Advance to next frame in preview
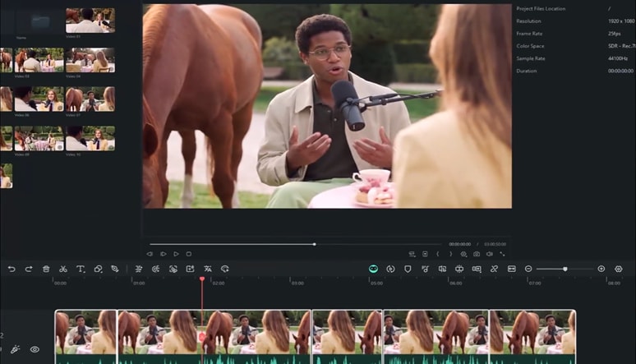The image size is (636, 364). (x=164, y=254)
